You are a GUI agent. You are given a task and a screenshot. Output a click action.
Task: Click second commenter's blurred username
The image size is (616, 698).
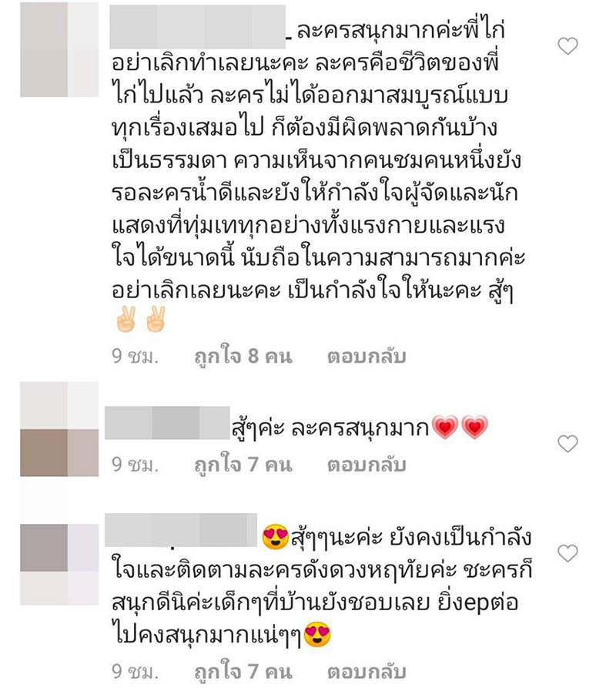167,423
